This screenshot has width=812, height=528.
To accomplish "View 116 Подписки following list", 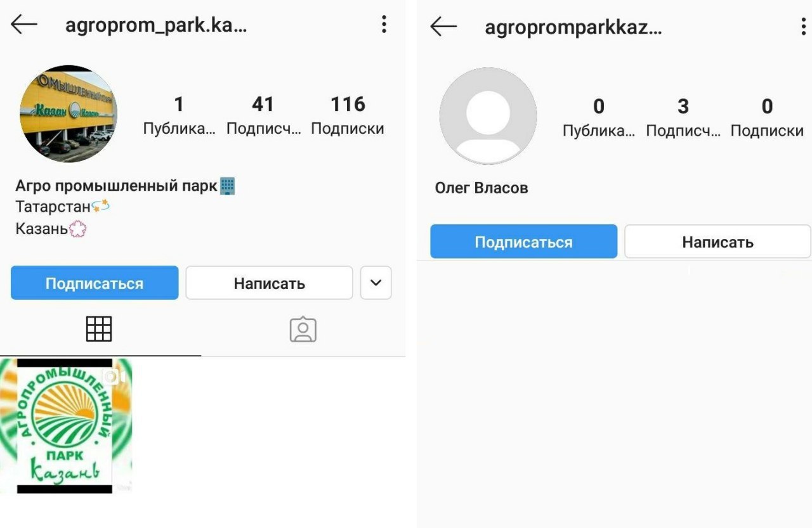I will [x=348, y=115].
